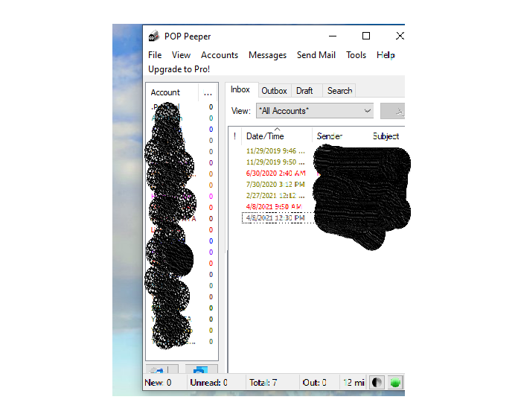Click the '...' column header in account list
This screenshot has height=420, width=518.
click(208, 92)
